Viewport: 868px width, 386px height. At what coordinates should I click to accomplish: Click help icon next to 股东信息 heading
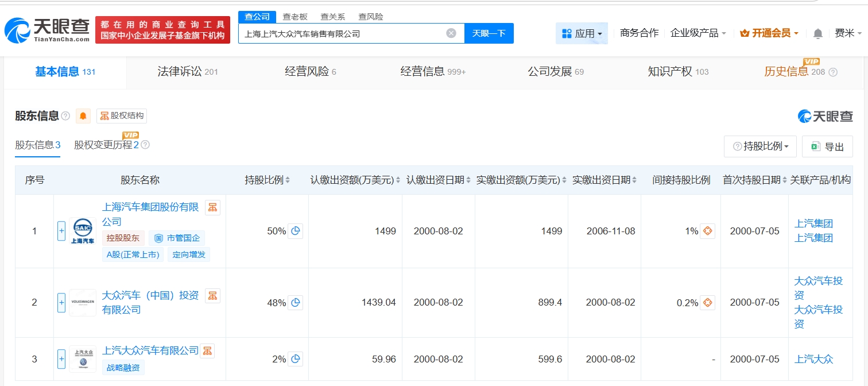coord(65,116)
